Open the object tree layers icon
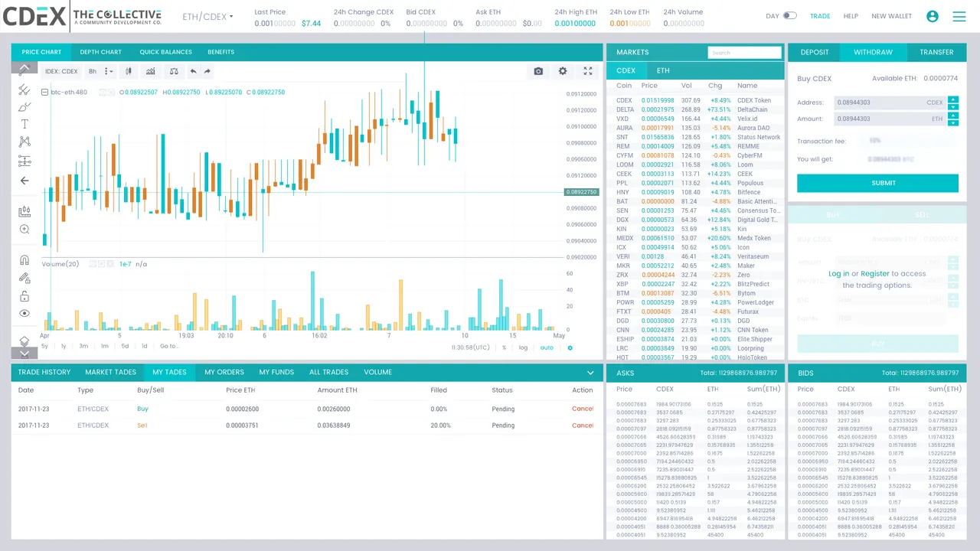This screenshot has width=980, height=551. click(x=24, y=341)
